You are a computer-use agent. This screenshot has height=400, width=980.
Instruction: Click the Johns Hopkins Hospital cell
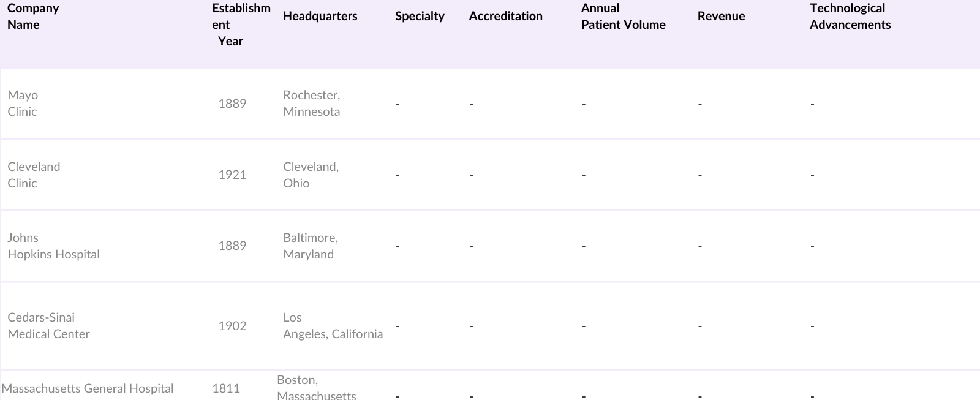coord(53,246)
